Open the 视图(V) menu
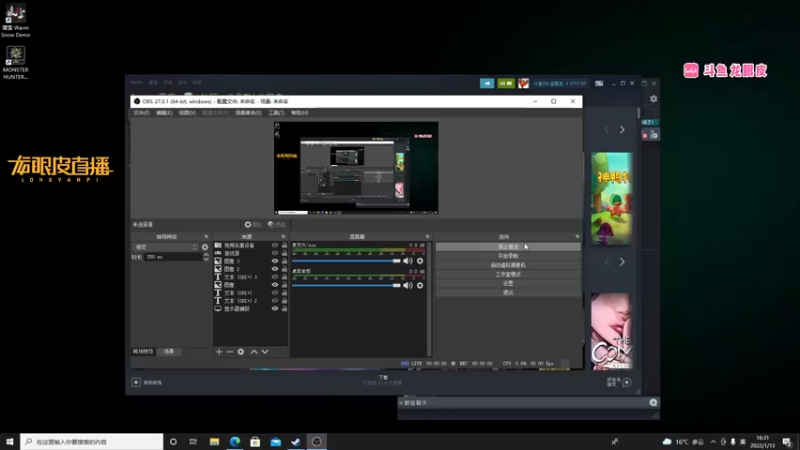Viewport: 800px width, 450px height. (187, 113)
